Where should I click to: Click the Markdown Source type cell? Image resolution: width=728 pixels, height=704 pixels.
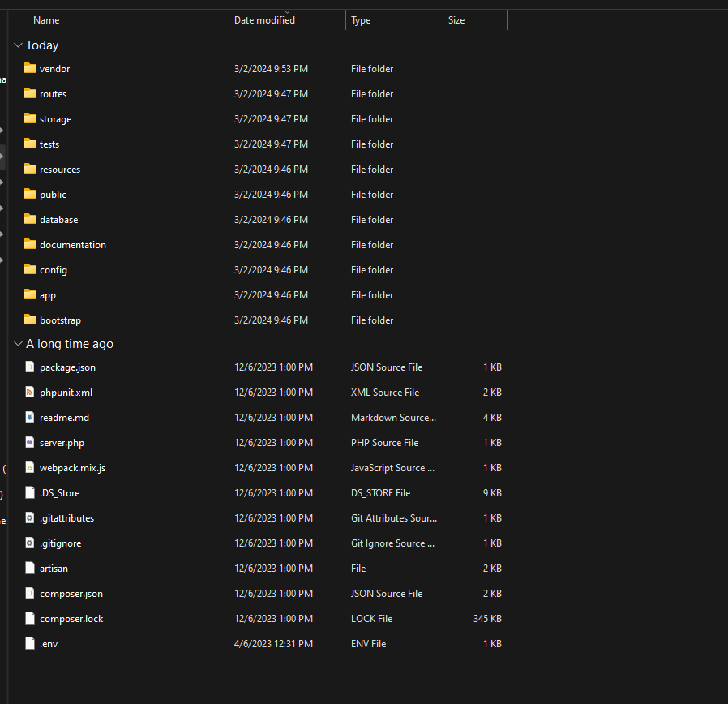point(394,418)
